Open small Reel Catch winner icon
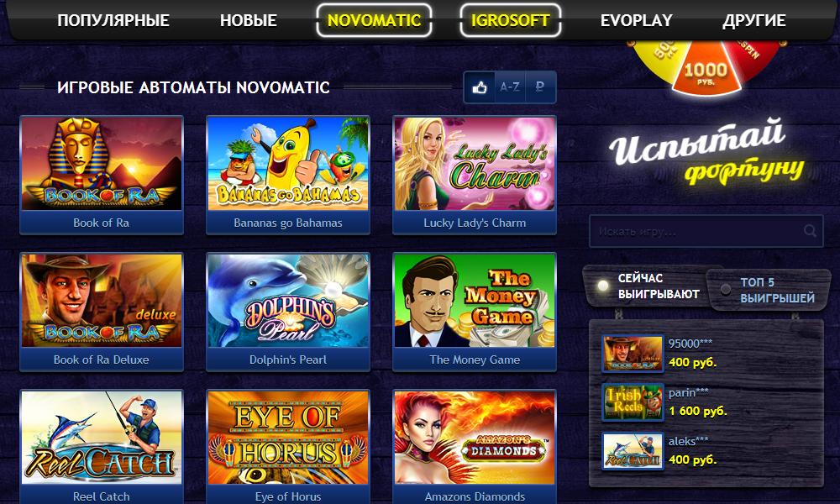Screen dimensions: 840x504 pyautogui.click(x=633, y=451)
